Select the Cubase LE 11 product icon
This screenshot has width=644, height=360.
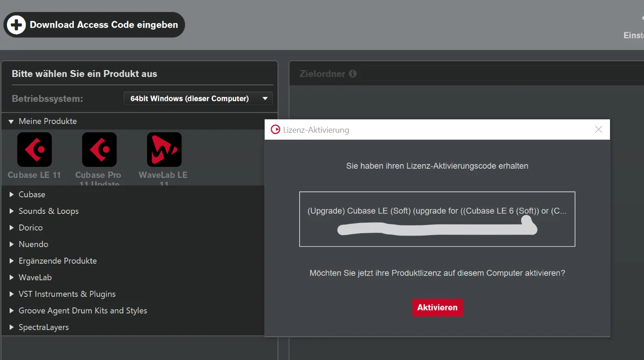pos(34,149)
